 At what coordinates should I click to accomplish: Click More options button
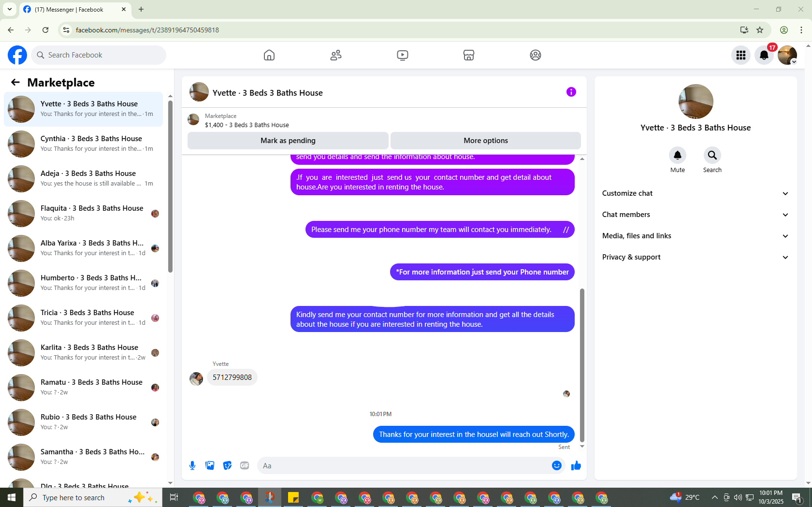(486, 141)
